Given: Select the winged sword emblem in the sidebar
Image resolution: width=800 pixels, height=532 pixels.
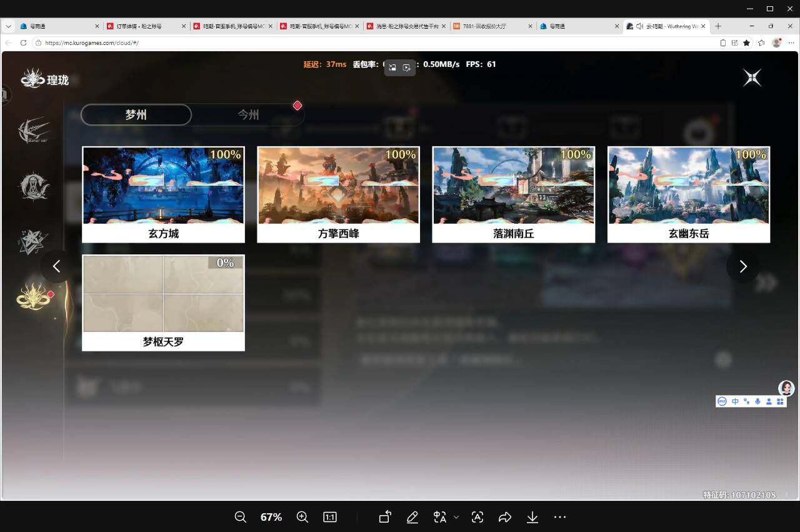Looking at the screenshot, I should point(33,130).
